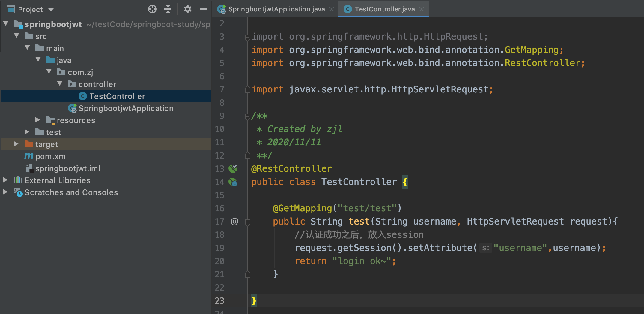Screen dimensions: 644x314
Task: Expand the target folder
Action: (16, 144)
